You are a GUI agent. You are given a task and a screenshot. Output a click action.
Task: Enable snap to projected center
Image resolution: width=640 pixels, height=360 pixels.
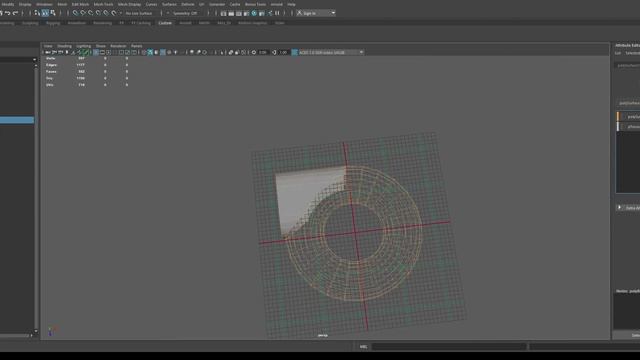(98, 13)
